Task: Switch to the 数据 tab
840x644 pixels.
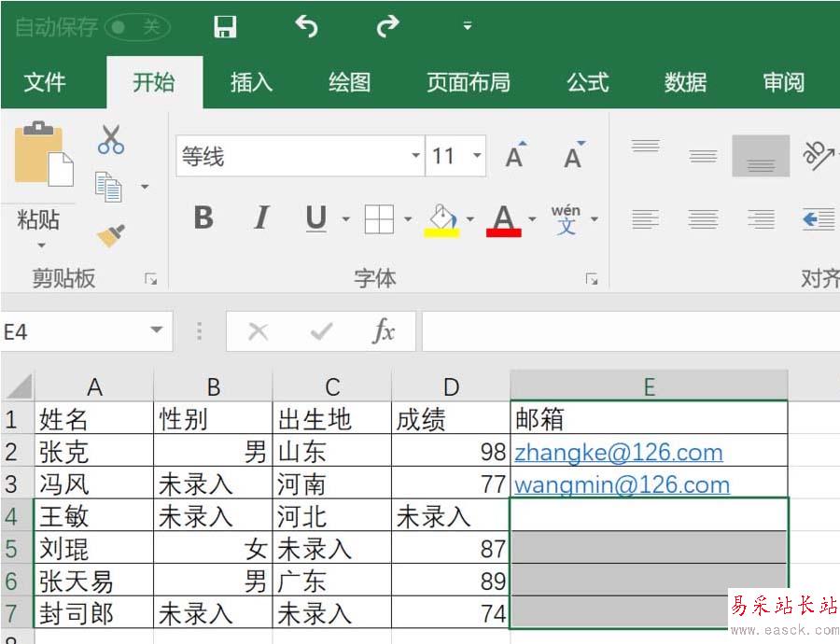Action: click(x=685, y=82)
